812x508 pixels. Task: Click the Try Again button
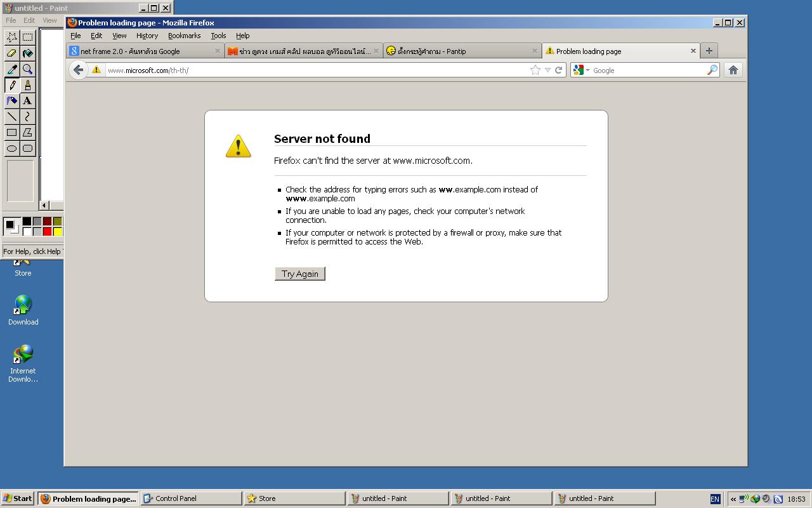(300, 274)
